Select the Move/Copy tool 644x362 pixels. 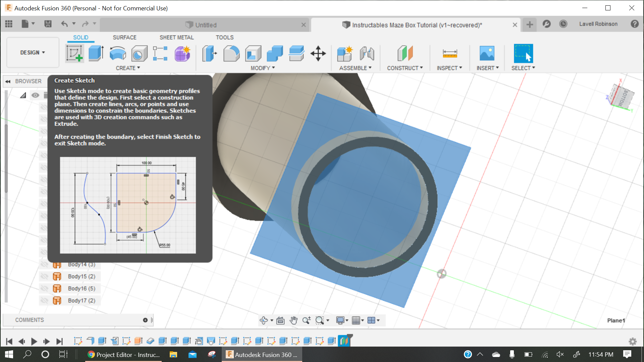pyautogui.click(x=318, y=54)
